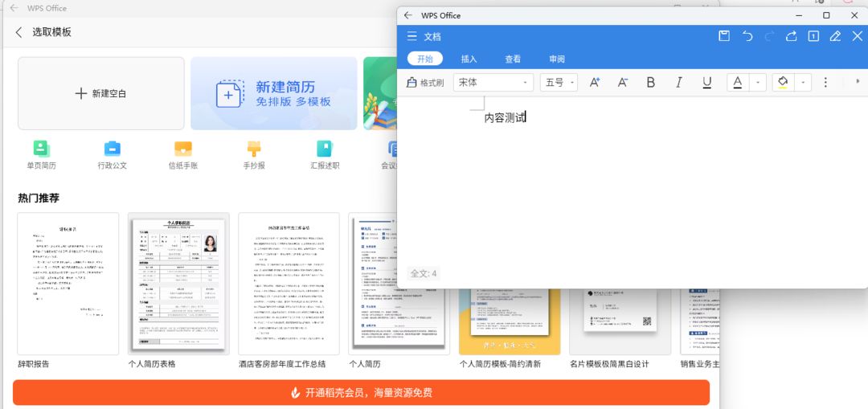868x409 pixels.
Task: Activate the 格式刷 format painter
Action: click(x=425, y=83)
